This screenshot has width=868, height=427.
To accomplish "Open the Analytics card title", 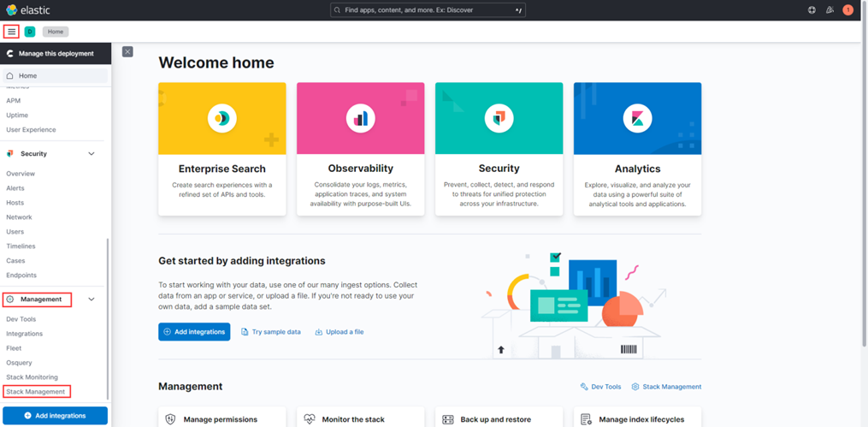I will pos(637,169).
